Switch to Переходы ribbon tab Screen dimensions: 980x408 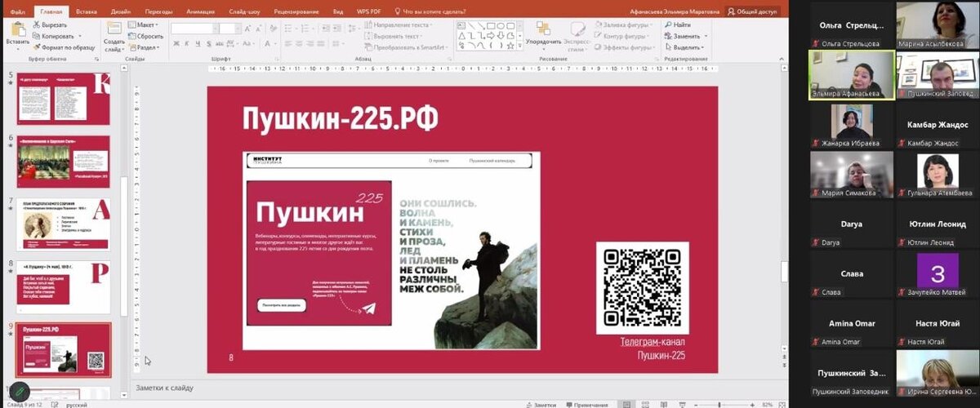[158, 12]
